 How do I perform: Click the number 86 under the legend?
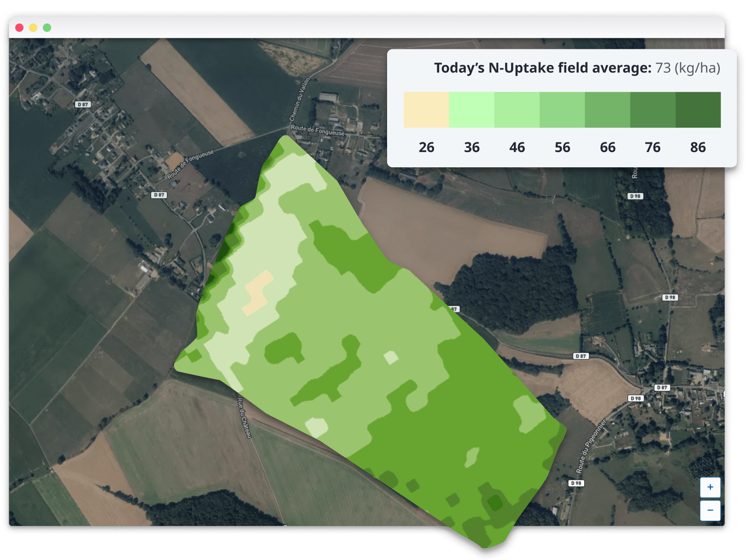(x=698, y=147)
